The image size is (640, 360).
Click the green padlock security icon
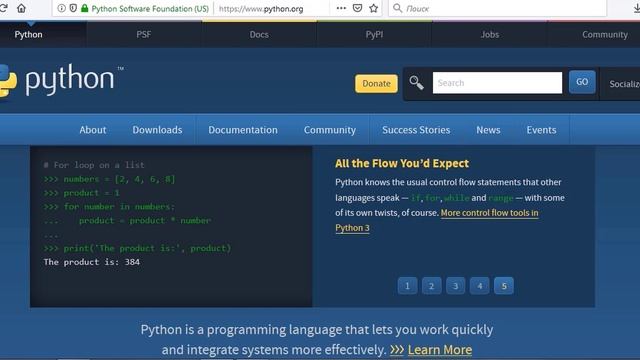tap(84, 8)
